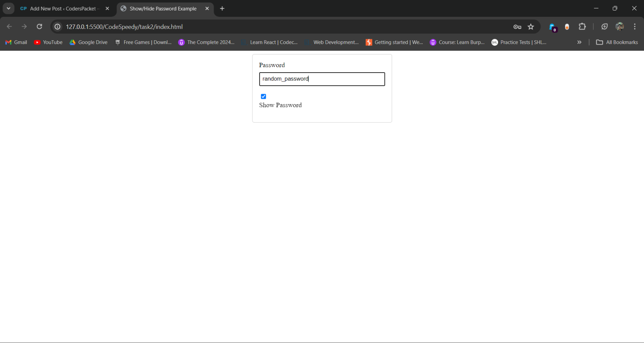Bookmark the page via the star icon
Screen dimensions: 644x343
[531, 26]
